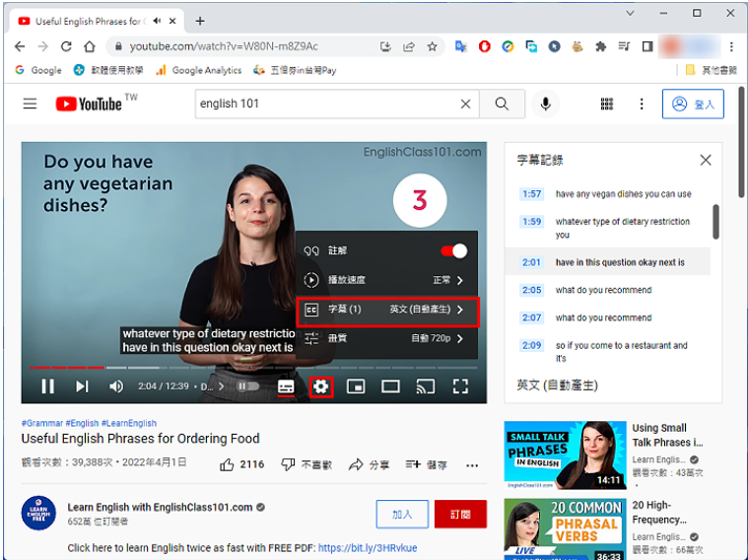Dislike the video (不喜歡)
This screenshot has width=748, height=560.
[306, 464]
